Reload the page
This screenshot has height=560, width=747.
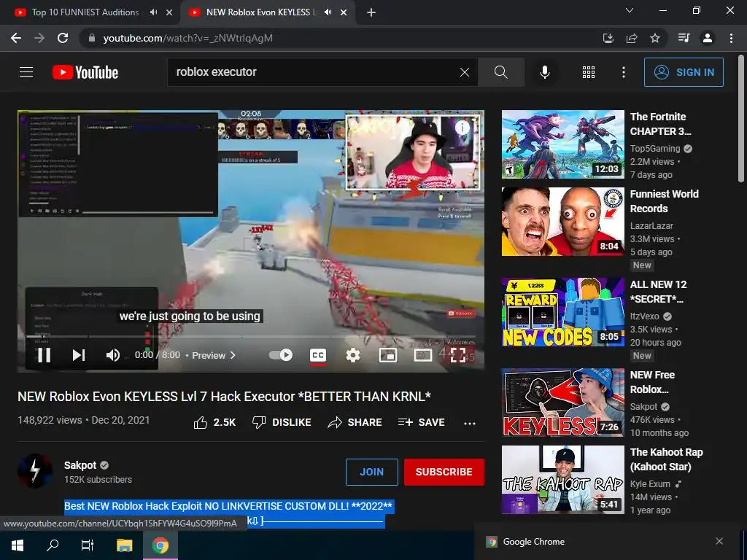63,38
